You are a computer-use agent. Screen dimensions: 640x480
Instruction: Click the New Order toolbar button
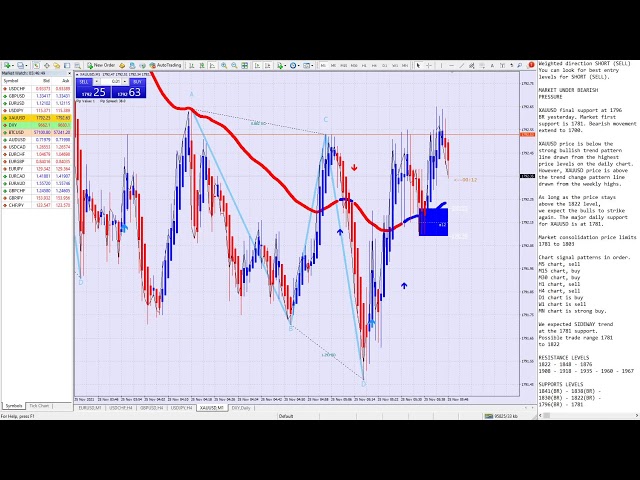(x=101, y=65)
